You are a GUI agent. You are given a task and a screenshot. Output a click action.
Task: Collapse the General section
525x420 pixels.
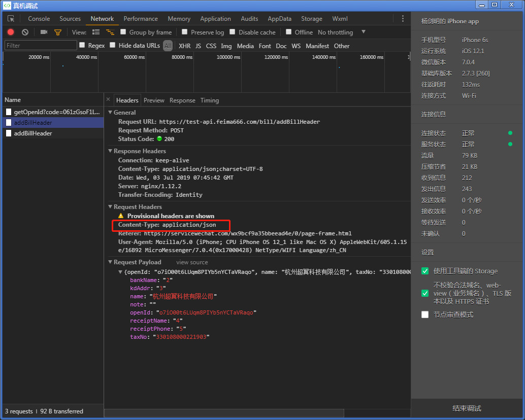(110, 113)
